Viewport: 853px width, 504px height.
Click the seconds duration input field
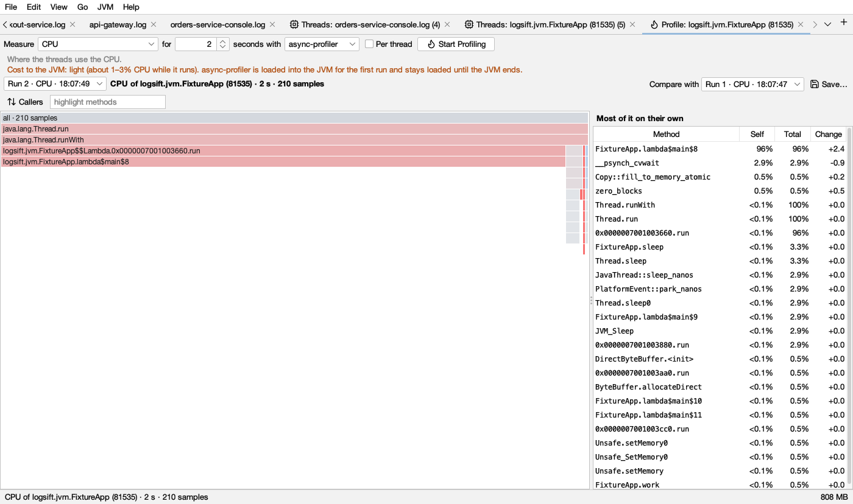pyautogui.click(x=196, y=44)
